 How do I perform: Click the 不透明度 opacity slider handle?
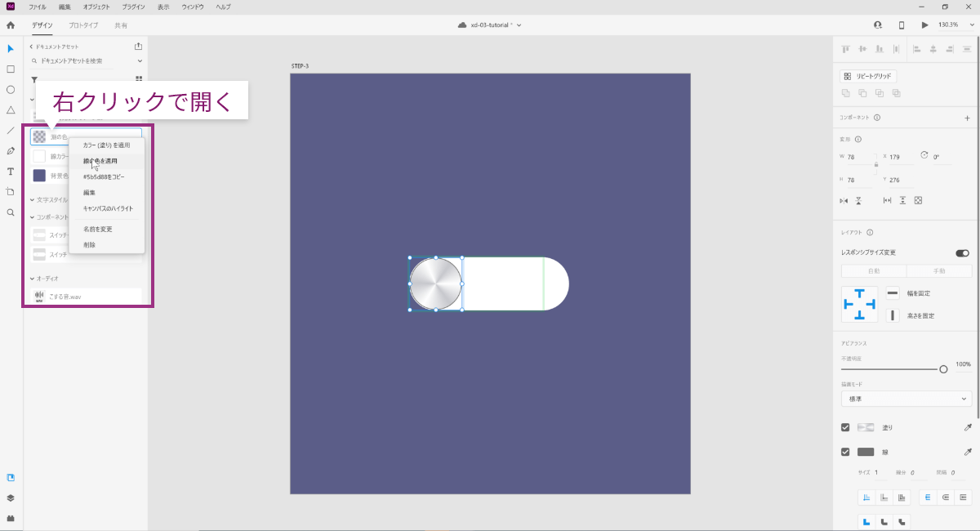tap(943, 369)
